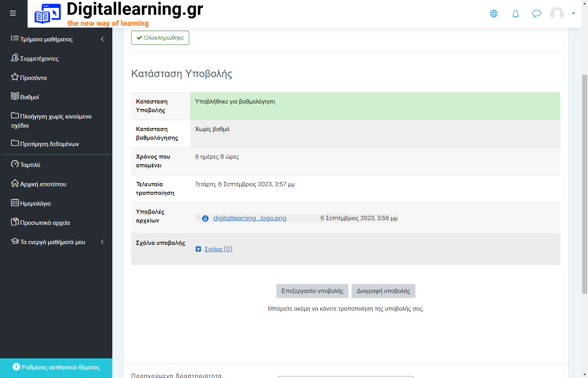Open the messages chat bubble
This screenshot has height=378, width=588.
(536, 14)
